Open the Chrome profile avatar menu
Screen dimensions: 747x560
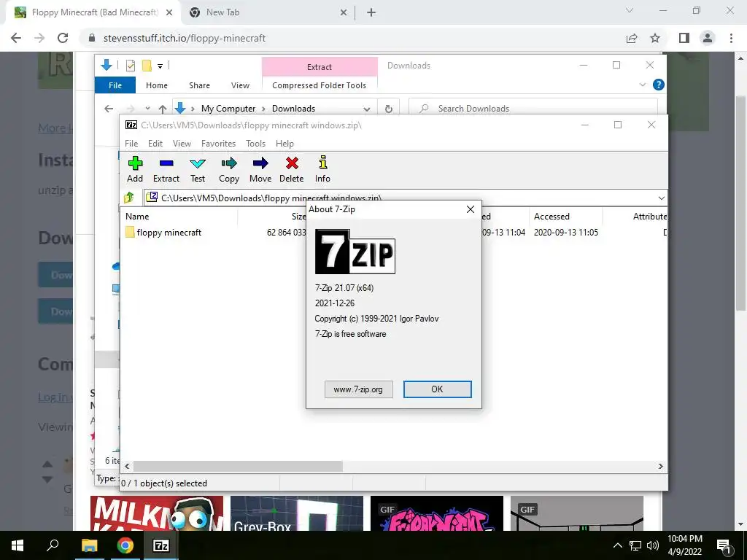(x=708, y=38)
